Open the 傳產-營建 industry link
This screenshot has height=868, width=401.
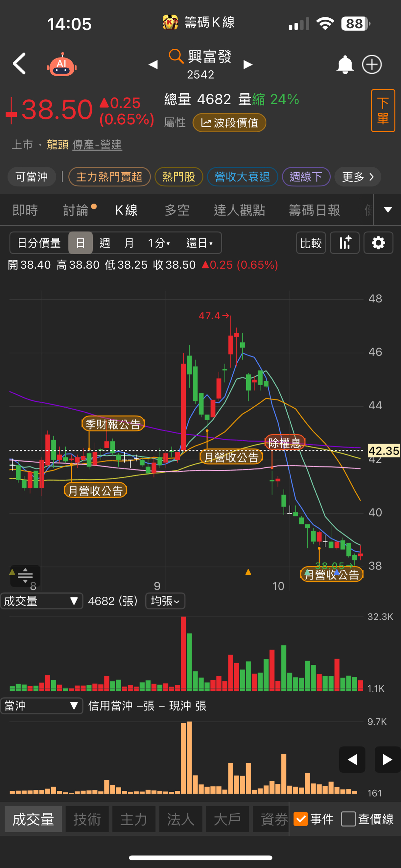97,145
